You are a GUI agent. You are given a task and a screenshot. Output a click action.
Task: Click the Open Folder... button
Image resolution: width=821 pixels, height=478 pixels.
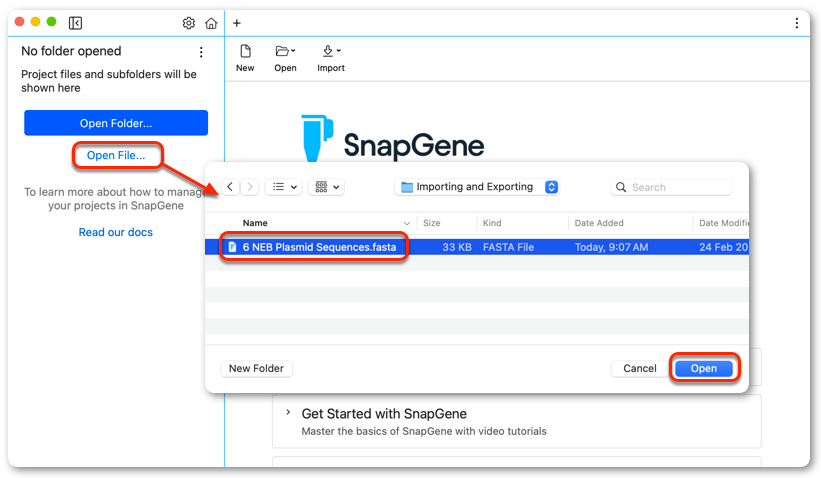tap(116, 123)
